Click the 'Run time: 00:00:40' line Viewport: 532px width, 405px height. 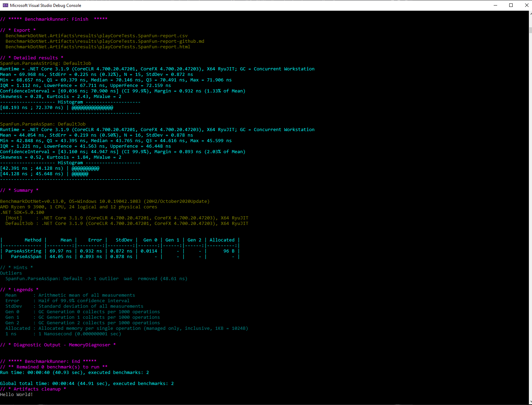[75, 373]
